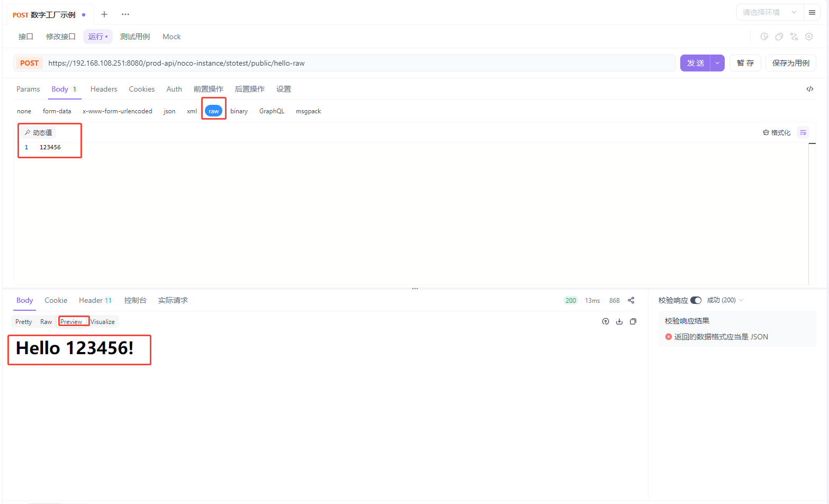
Task: Toggle the 校验响应 validation switch
Action: 696,300
